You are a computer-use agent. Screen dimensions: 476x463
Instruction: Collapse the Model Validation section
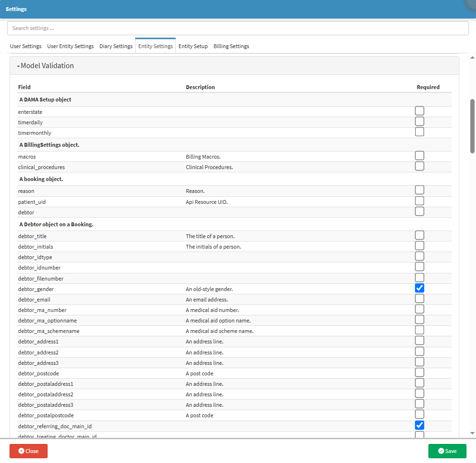point(46,66)
